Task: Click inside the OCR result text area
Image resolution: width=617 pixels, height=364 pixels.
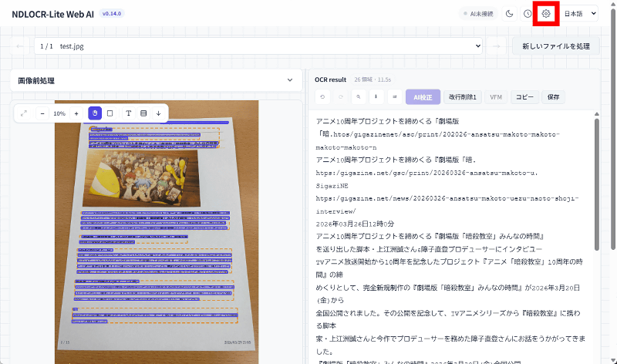Action: pyautogui.click(x=451, y=231)
